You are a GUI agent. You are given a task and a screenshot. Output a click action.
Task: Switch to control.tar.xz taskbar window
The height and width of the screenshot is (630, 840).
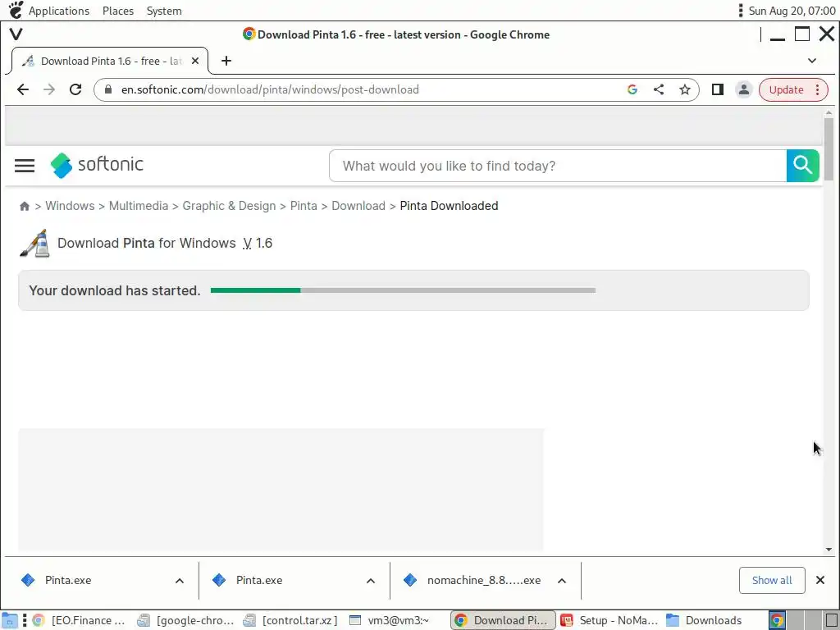point(291,620)
